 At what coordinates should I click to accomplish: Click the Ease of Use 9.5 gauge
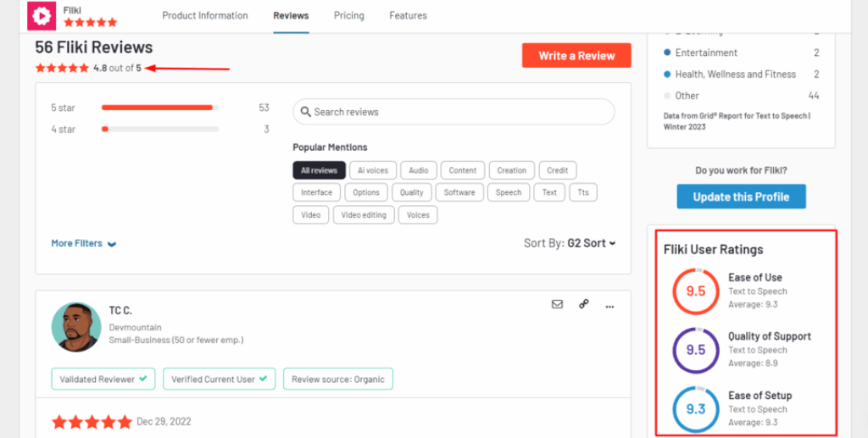pyautogui.click(x=696, y=291)
